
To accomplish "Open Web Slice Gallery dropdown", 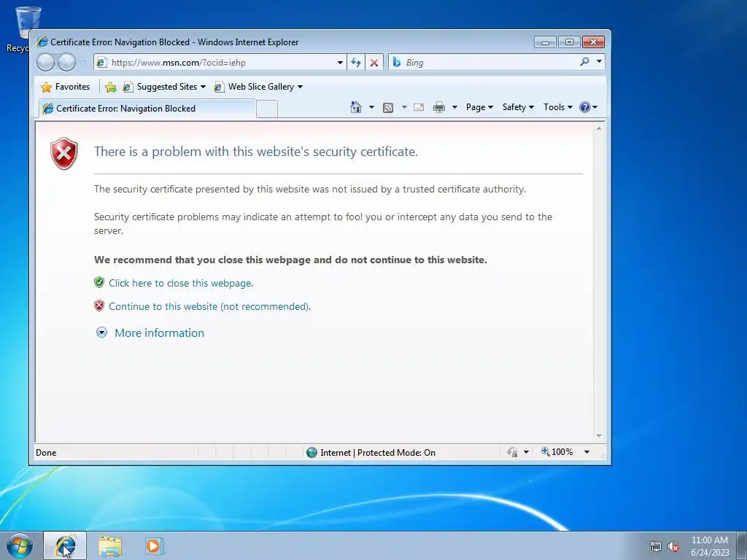I will (x=258, y=87).
